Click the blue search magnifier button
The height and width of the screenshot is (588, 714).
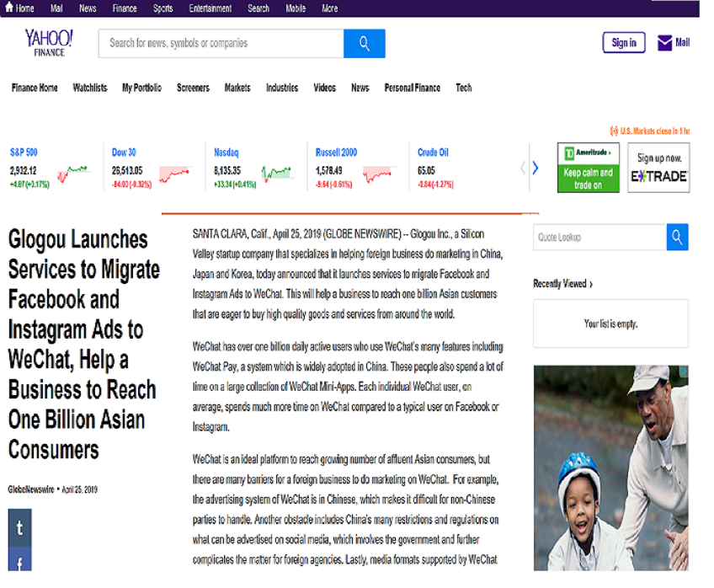click(365, 43)
